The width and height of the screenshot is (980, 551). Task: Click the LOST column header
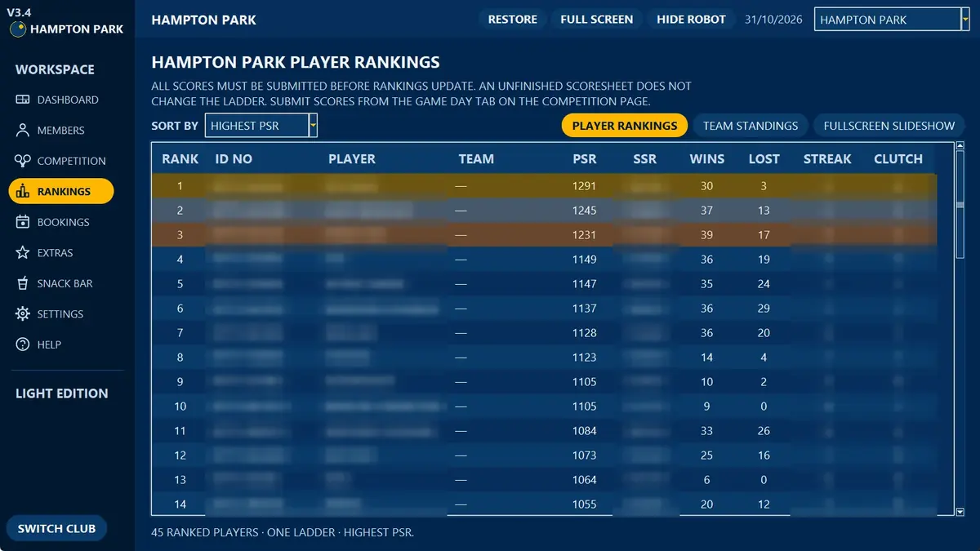(764, 159)
